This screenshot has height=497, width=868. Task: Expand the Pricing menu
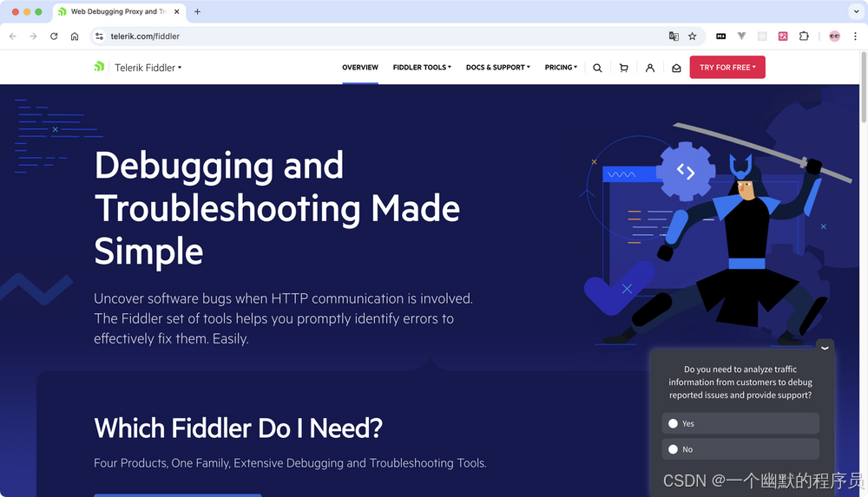pos(561,68)
